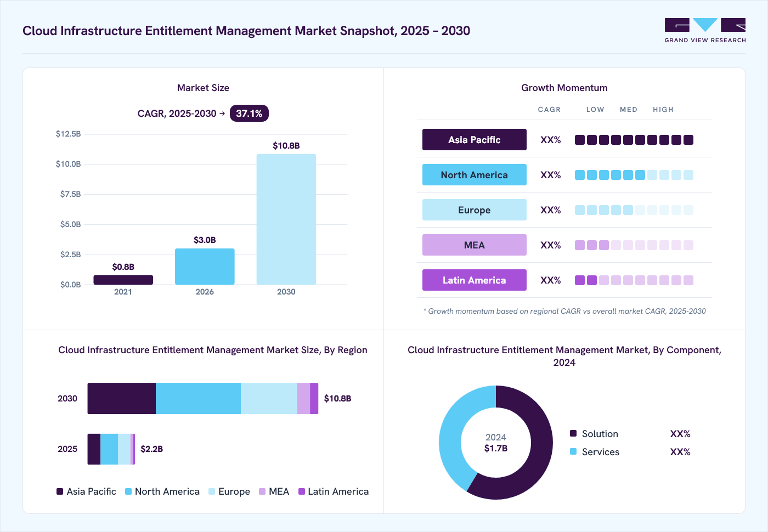
Task: Click the XX% CAGR value for Asia Pacific
Action: coord(551,140)
